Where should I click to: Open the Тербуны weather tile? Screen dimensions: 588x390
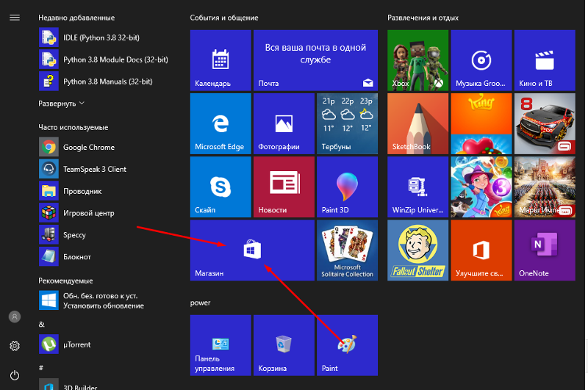[347, 123]
